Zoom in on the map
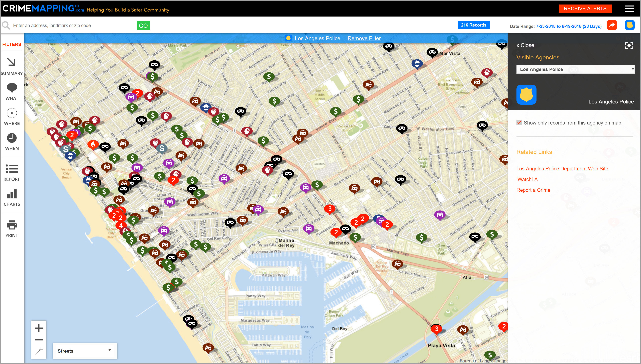 39,328
